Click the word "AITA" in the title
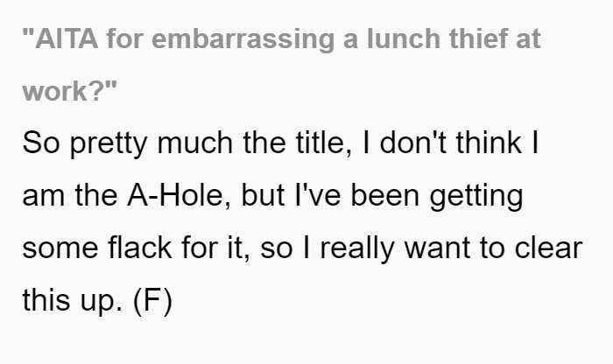This screenshot has height=364, width=613. (63, 38)
